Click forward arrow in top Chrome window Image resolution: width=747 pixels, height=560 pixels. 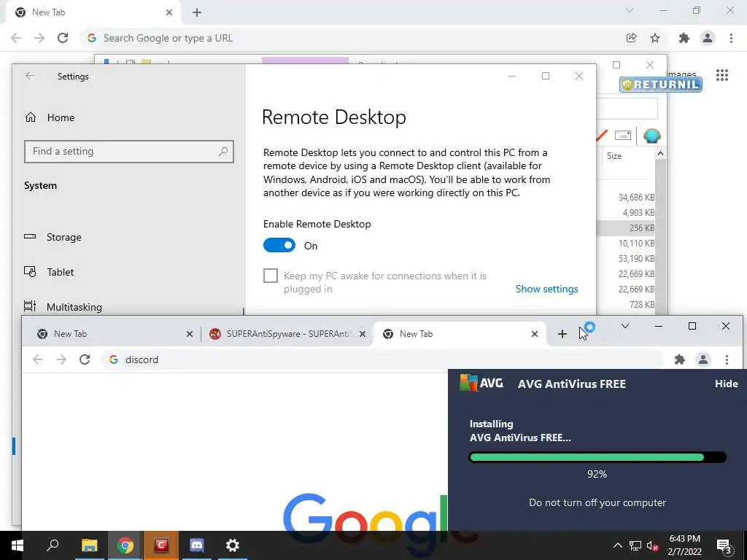click(x=39, y=38)
